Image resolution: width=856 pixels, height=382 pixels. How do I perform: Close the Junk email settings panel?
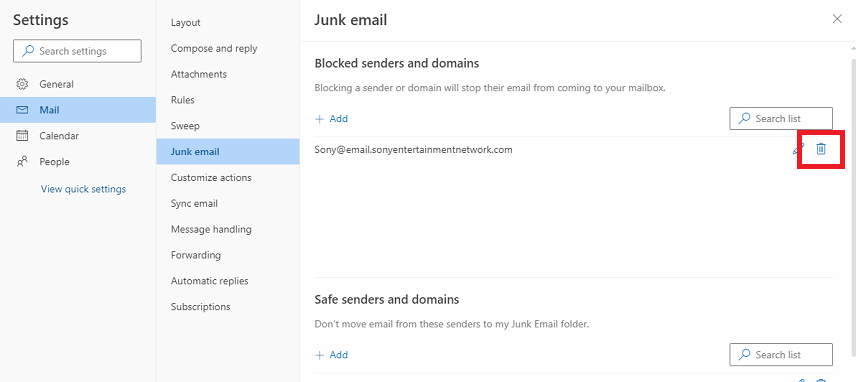pyautogui.click(x=837, y=19)
